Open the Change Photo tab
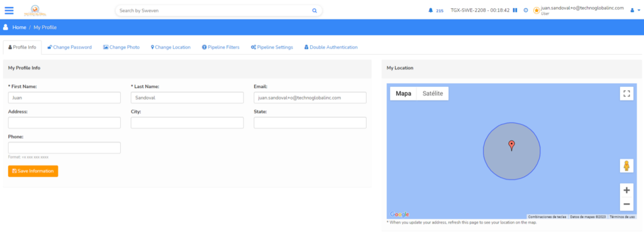The width and height of the screenshot is (644, 243). [121, 47]
